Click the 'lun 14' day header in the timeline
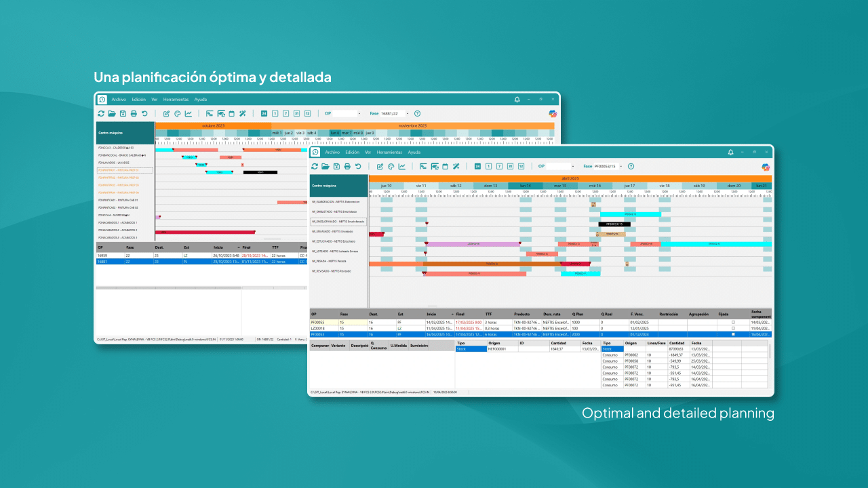The image size is (868, 488). click(x=525, y=186)
